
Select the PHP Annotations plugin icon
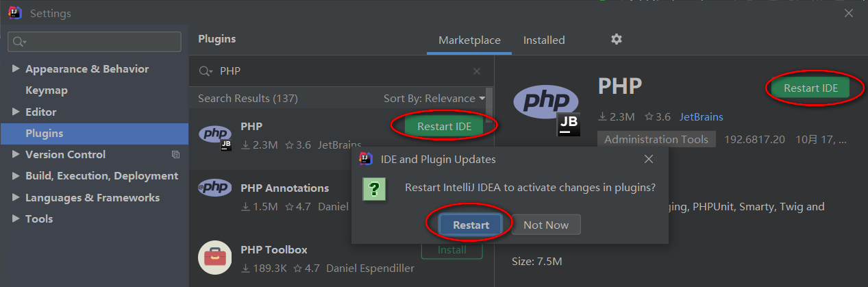(x=214, y=187)
